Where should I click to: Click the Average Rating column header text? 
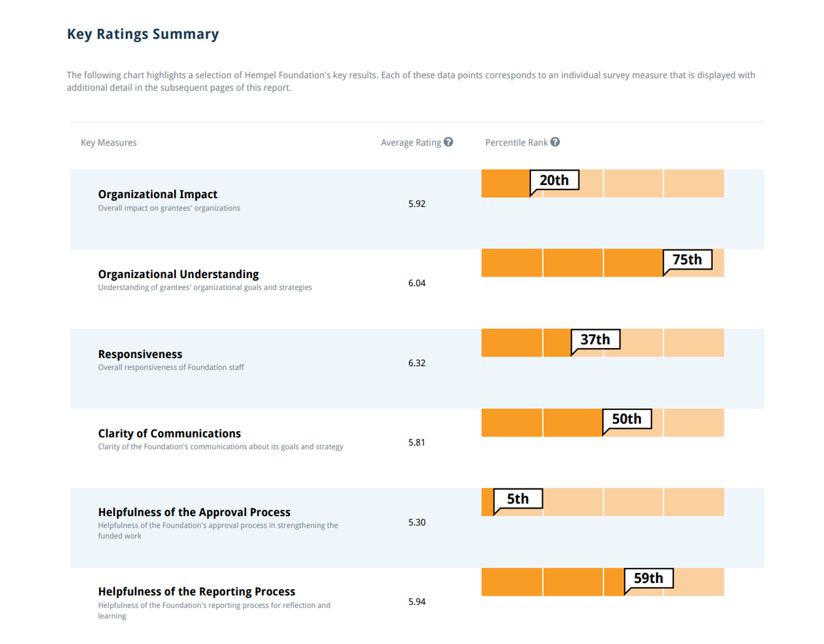[411, 143]
